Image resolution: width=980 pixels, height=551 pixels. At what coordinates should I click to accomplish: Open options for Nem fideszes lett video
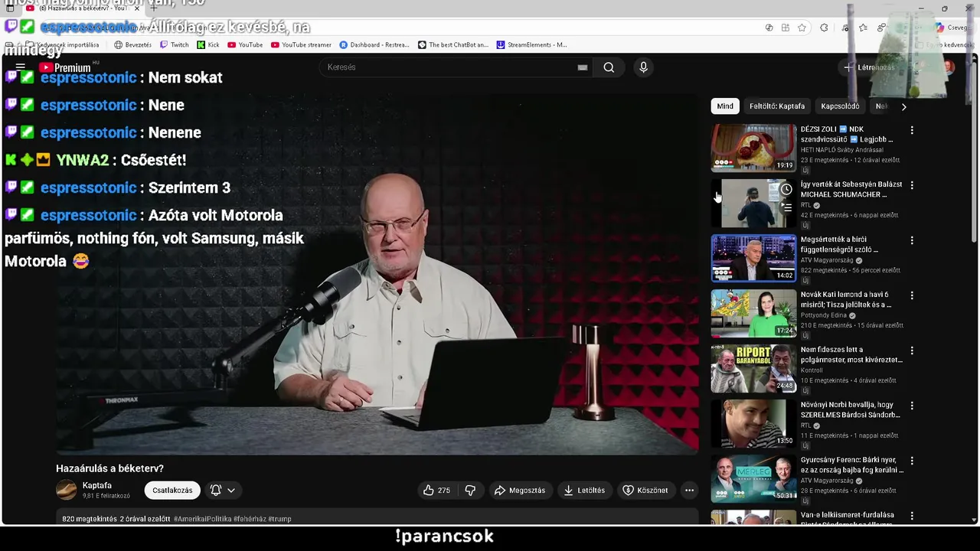click(x=912, y=350)
